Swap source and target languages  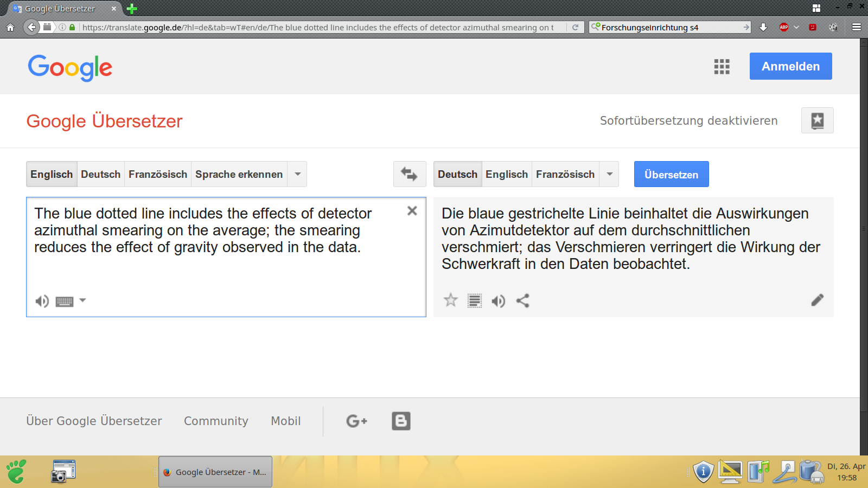pos(409,174)
